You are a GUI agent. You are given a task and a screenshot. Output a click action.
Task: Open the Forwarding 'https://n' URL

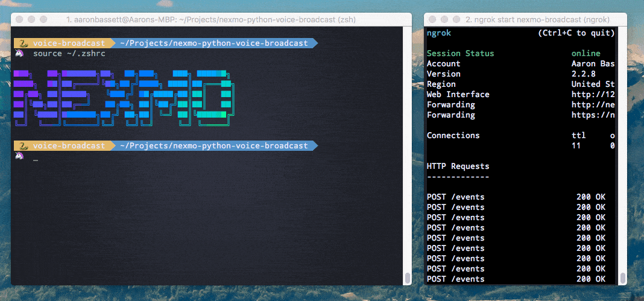[593, 115]
